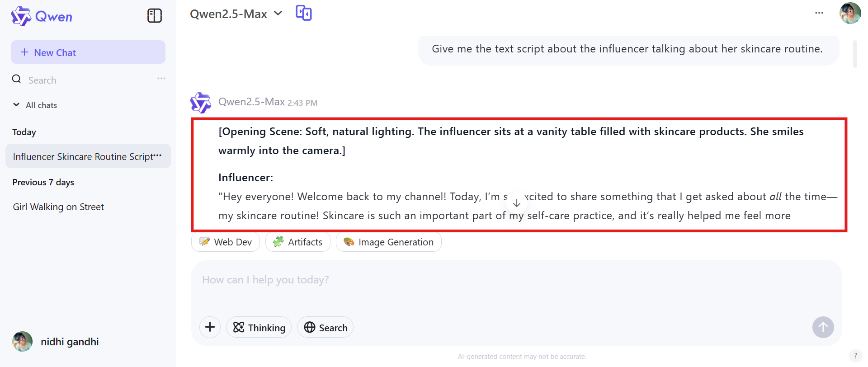Open Influencer Skincare Routine Script chat

(83, 156)
